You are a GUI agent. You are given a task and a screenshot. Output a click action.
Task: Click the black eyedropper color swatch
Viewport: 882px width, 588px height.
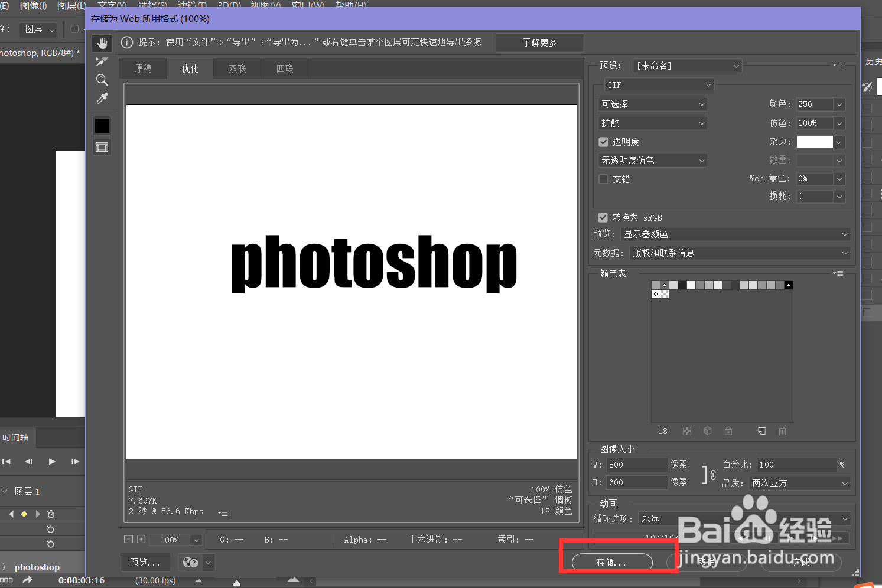point(102,125)
